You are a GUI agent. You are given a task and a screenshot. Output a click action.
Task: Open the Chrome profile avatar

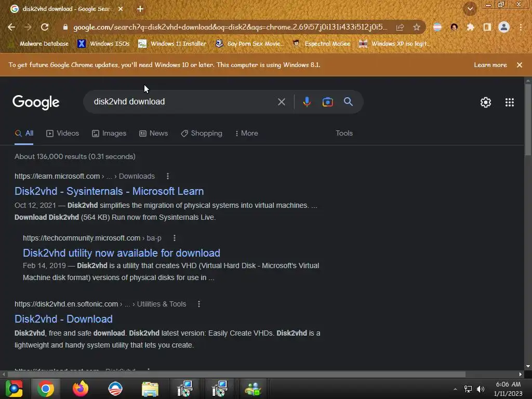[x=504, y=27]
